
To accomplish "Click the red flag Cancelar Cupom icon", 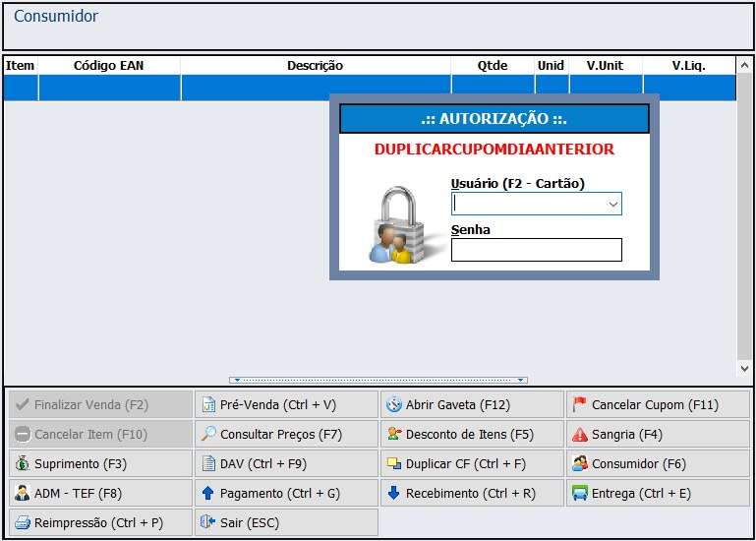I will 580,404.
